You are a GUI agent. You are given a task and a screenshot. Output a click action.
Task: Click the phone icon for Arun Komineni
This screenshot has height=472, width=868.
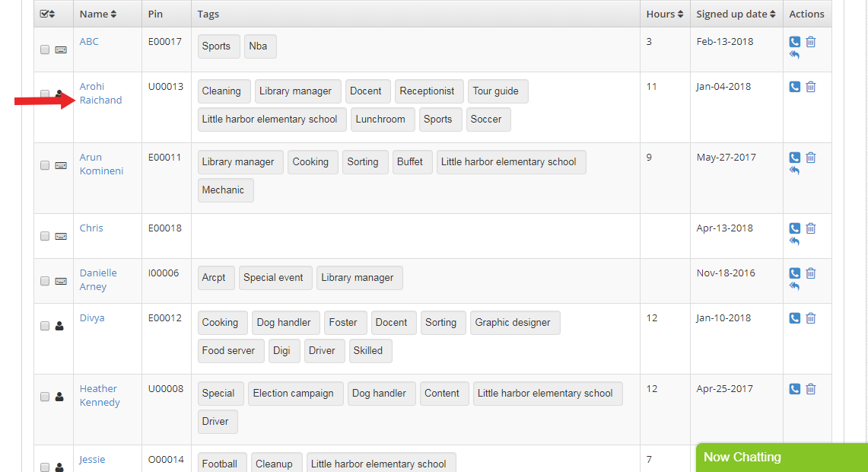[x=794, y=158]
